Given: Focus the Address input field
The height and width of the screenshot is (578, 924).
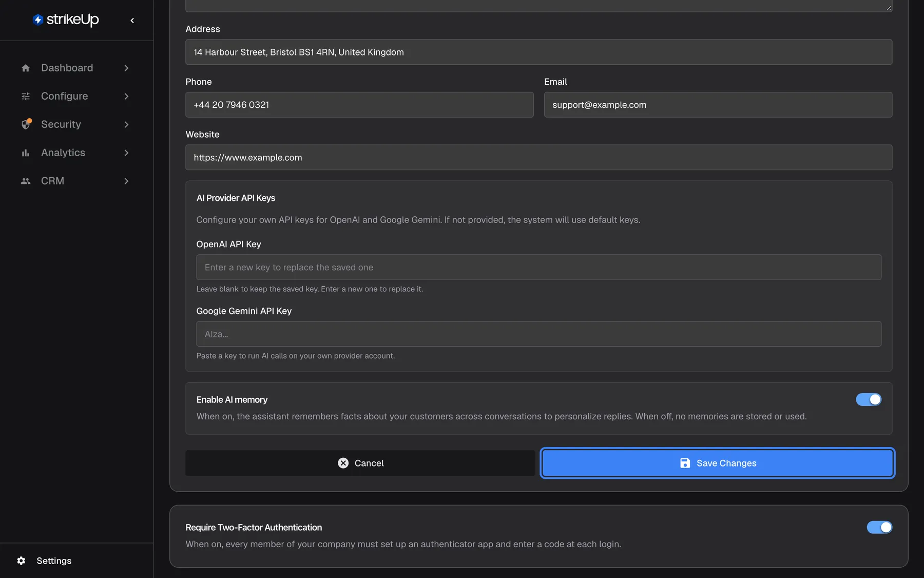Looking at the screenshot, I should click(538, 52).
